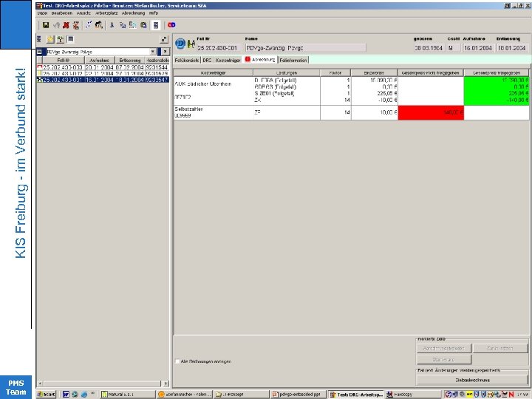Click the Fall Nr field 25.202.430-001
The height and width of the screenshot is (399, 532).
click(220, 48)
